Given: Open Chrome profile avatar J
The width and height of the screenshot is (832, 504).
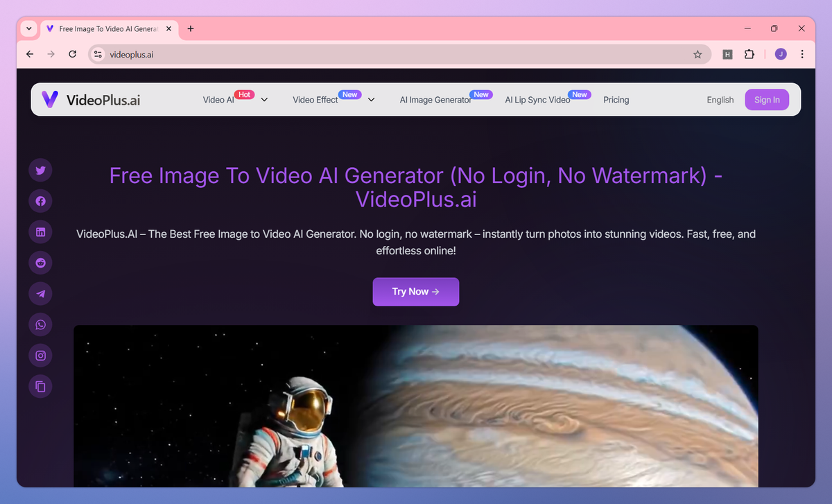Looking at the screenshot, I should click(781, 54).
